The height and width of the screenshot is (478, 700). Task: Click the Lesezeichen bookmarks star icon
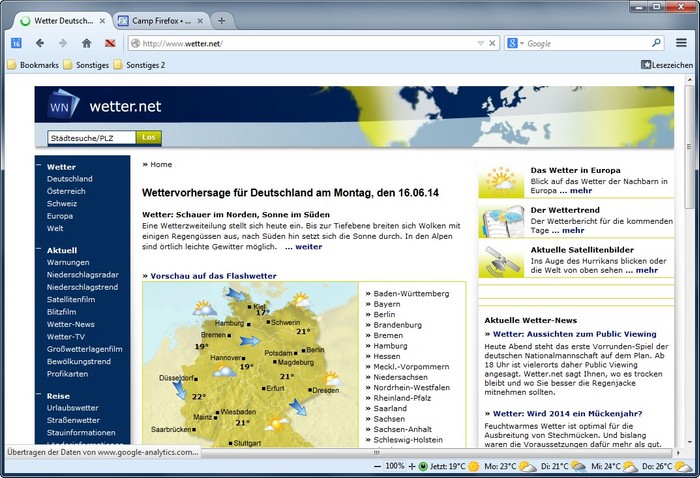click(646, 65)
